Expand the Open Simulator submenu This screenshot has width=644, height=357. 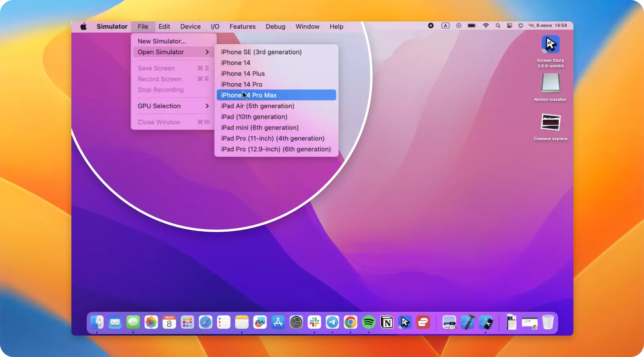coord(174,52)
